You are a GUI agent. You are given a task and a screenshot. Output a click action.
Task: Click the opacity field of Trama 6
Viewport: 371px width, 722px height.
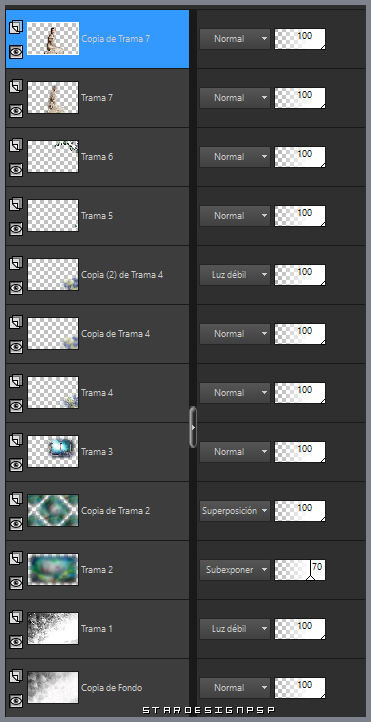(300, 157)
